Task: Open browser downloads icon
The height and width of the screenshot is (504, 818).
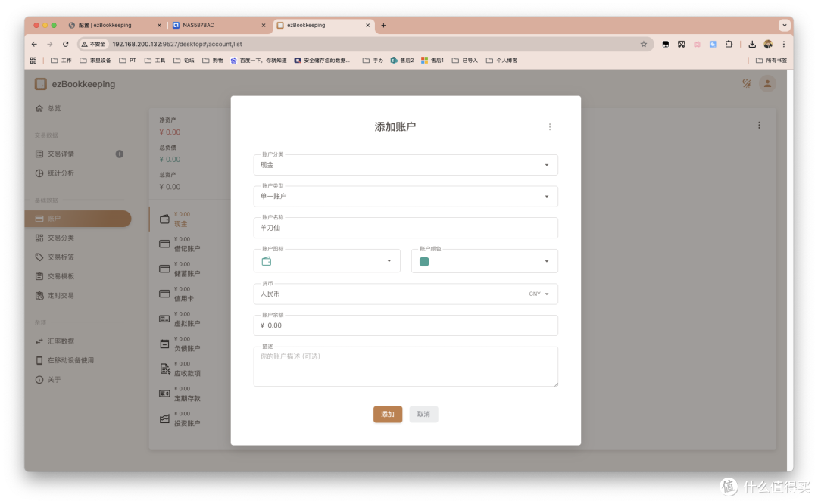Action: 752,45
